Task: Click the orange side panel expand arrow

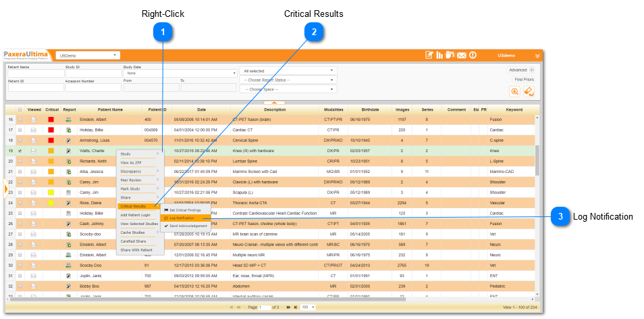Action: coord(6,189)
